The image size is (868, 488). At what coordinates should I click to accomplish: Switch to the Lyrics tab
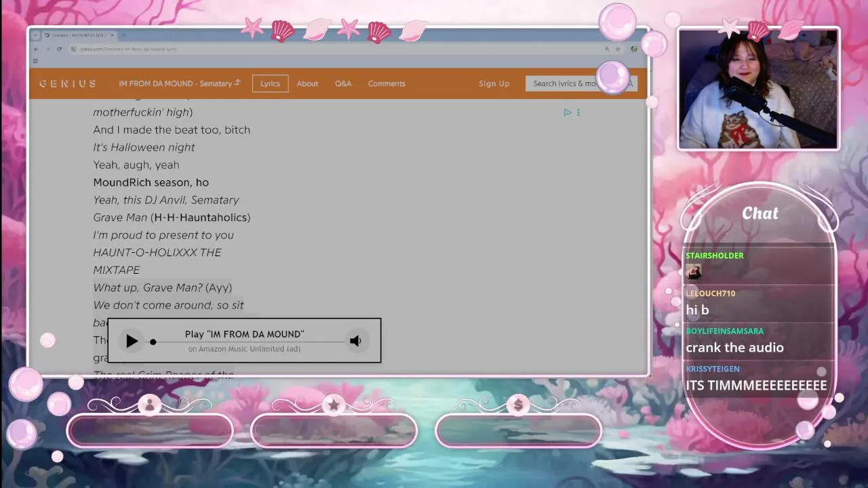pyautogui.click(x=270, y=83)
